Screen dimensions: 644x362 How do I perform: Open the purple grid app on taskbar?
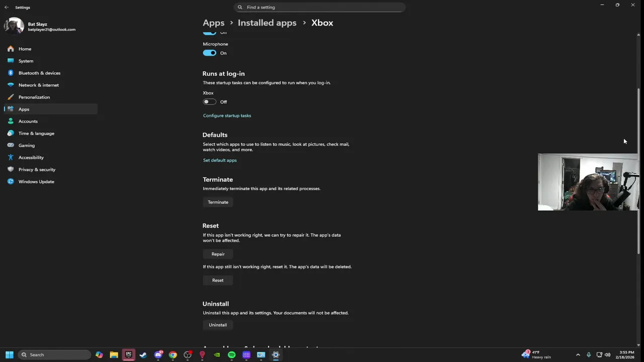[247, 354]
